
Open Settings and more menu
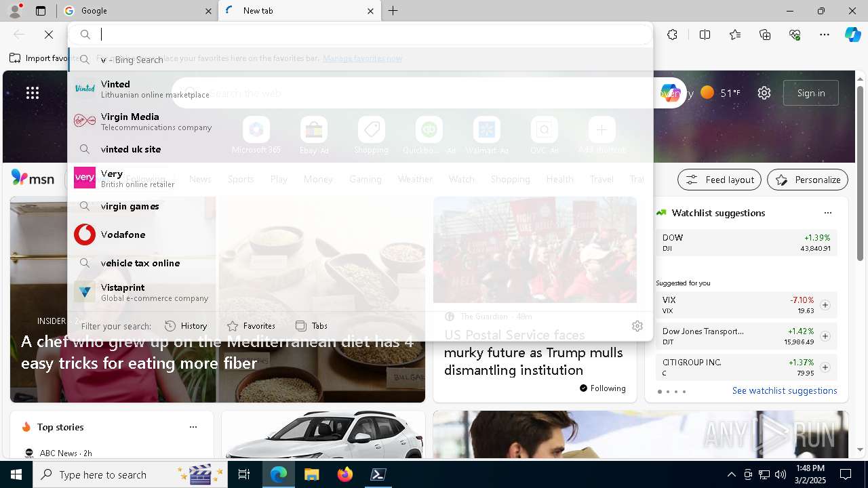coord(825,35)
